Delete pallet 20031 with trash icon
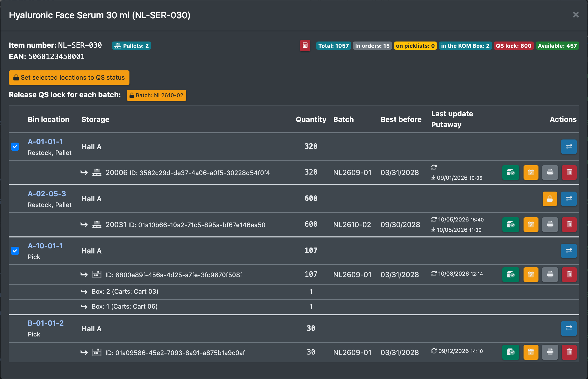This screenshot has height=379, width=588. pyautogui.click(x=569, y=225)
